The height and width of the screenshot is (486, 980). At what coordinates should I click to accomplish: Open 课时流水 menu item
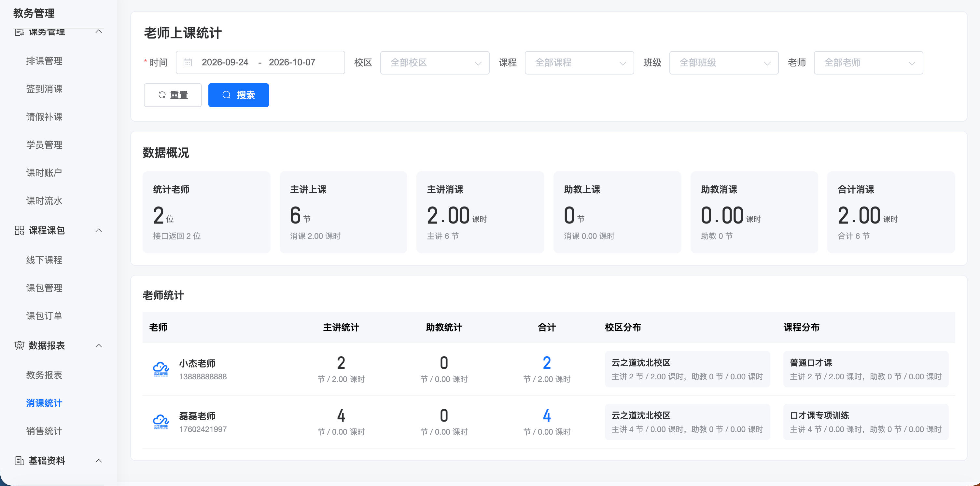click(x=44, y=201)
